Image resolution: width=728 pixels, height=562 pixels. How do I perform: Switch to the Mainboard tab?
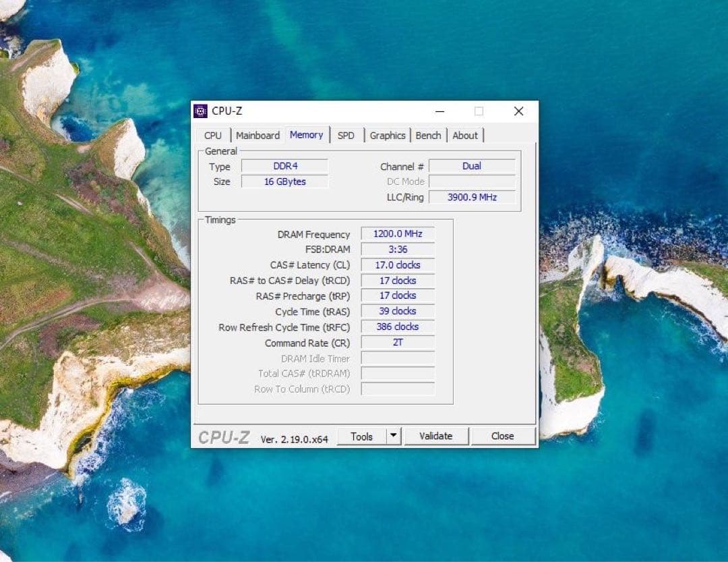[257, 135]
